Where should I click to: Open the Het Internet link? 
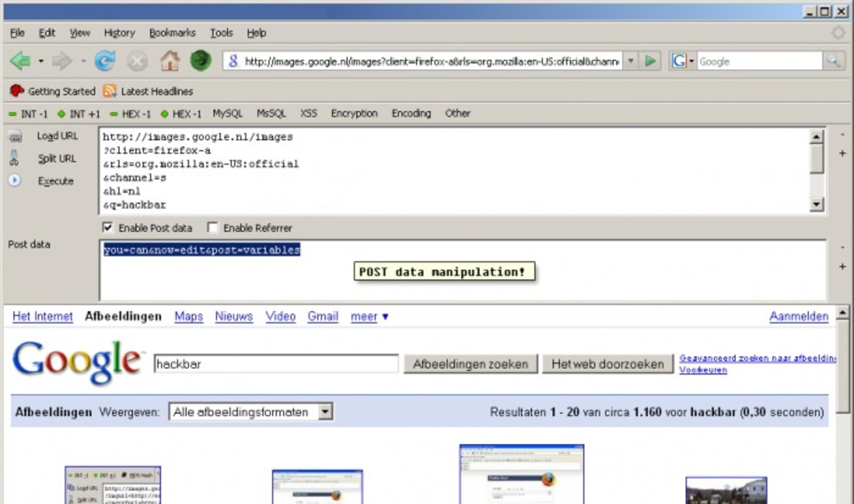(x=43, y=316)
